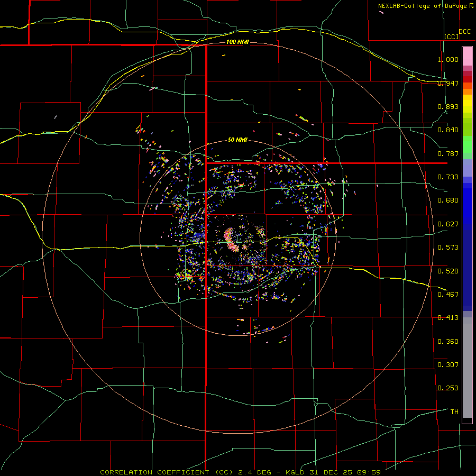The width and height of the screenshot is (476, 476).
Task: Pick the lavender color bar segment
Action: tap(467, 168)
